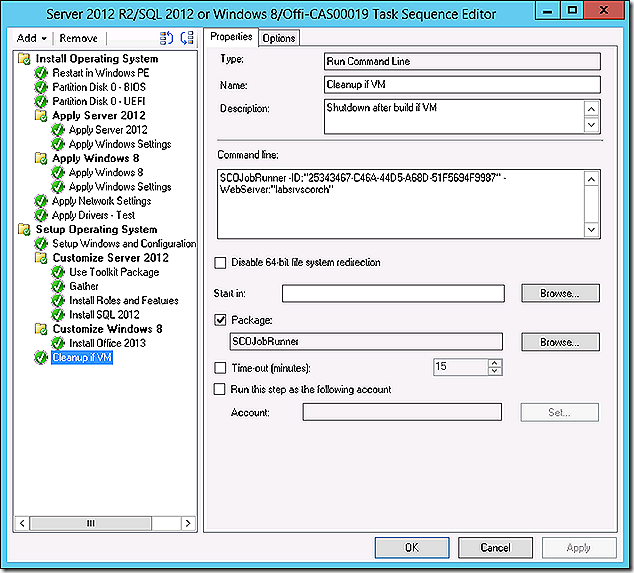Switch to the Options tab
The image size is (634, 573).
(279, 38)
